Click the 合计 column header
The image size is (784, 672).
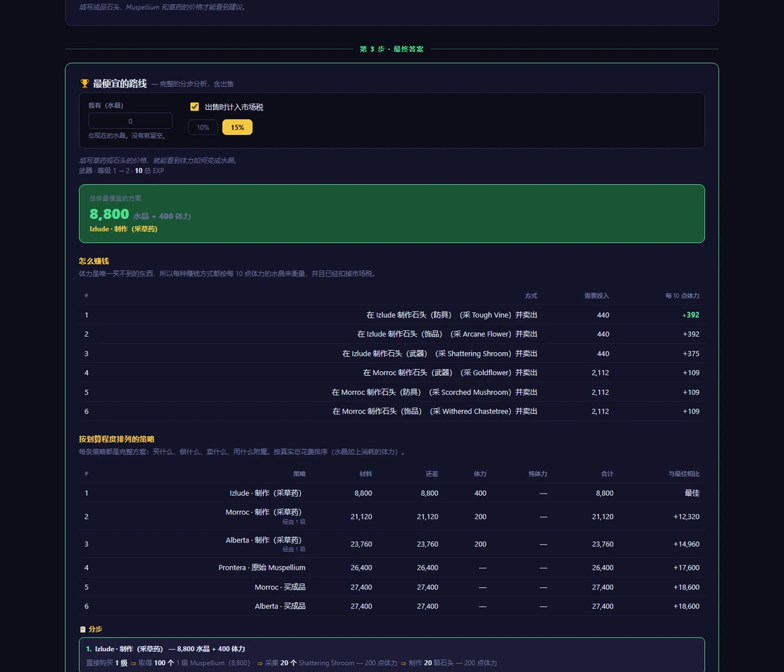[607, 474]
